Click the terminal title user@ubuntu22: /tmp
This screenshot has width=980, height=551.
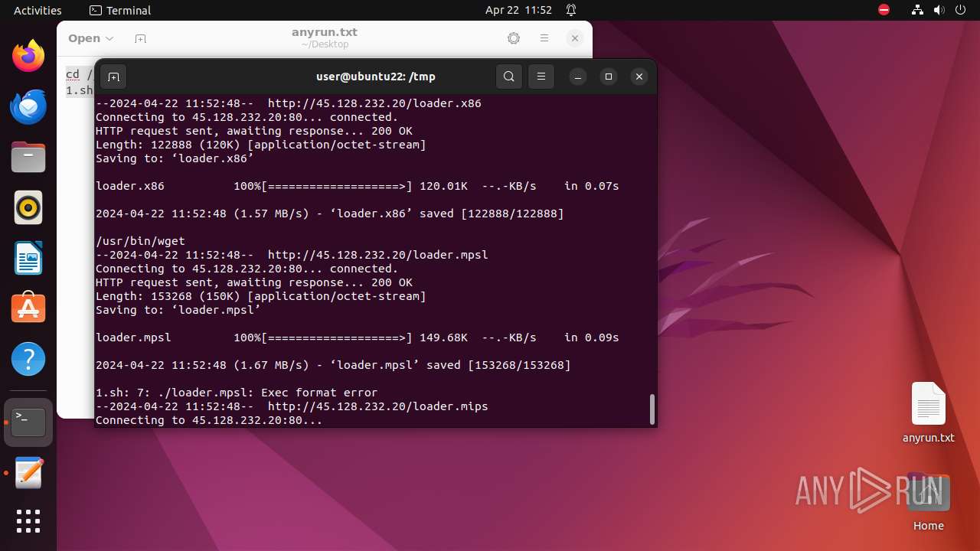click(376, 77)
